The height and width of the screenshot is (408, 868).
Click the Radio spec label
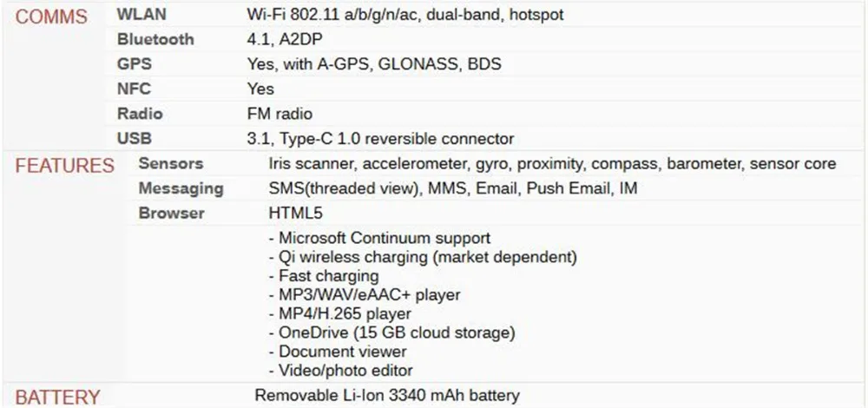(x=140, y=114)
